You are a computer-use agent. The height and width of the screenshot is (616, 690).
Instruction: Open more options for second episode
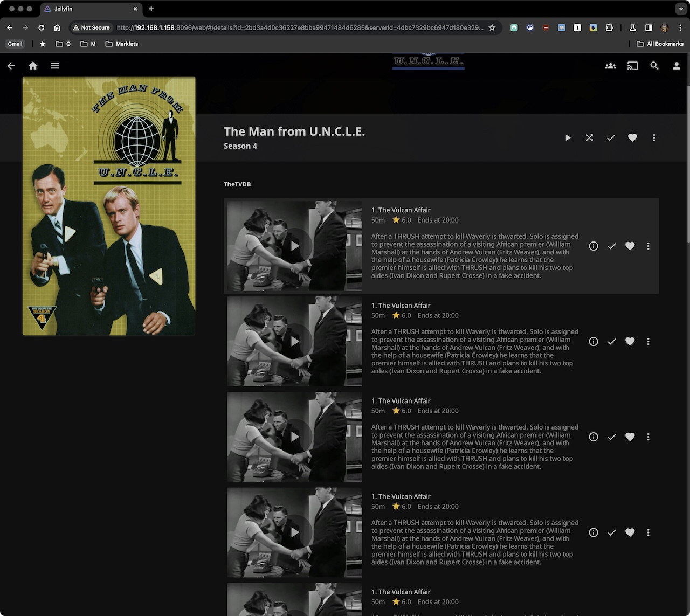click(648, 342)
